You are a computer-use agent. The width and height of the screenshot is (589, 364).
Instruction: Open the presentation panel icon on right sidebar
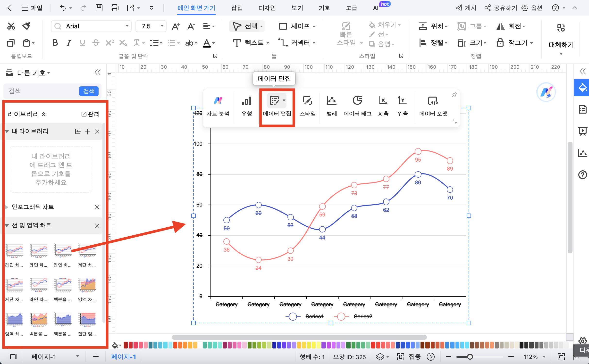click(x=582, y=131)
